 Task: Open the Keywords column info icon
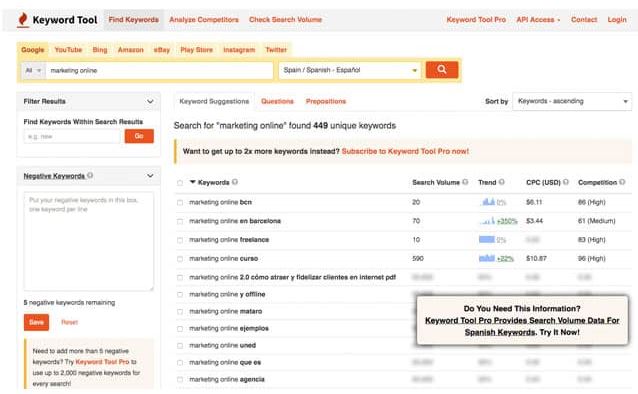235,182
